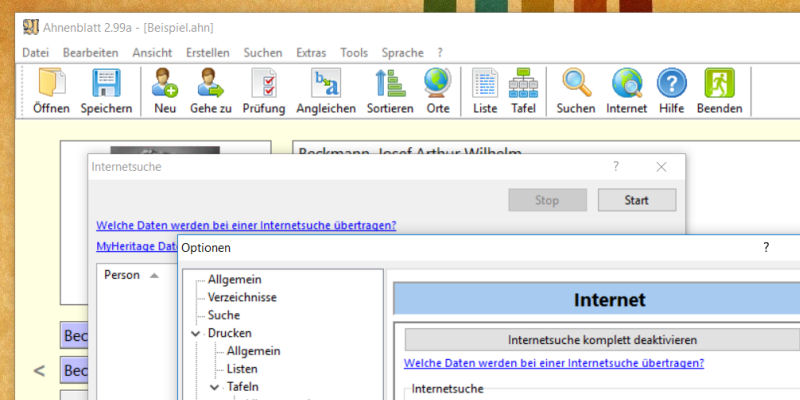Exit with the Beenden icon
Viewport: 800px width, 400px height.
(x=719, y=91)
